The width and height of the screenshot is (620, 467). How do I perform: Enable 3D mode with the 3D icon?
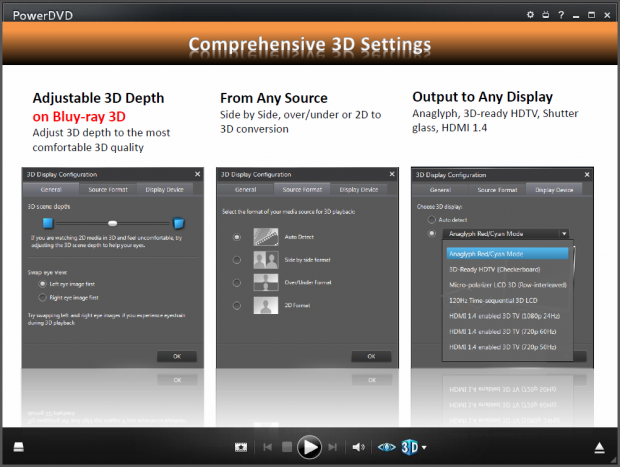[410, 447]
